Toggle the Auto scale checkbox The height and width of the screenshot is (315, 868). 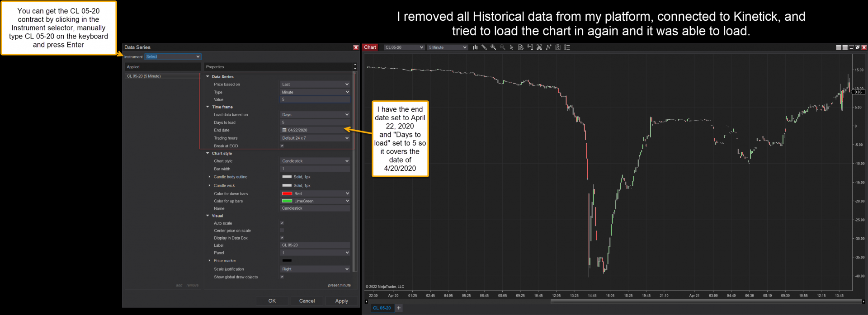pyautogui.click(x=282, y=223)
